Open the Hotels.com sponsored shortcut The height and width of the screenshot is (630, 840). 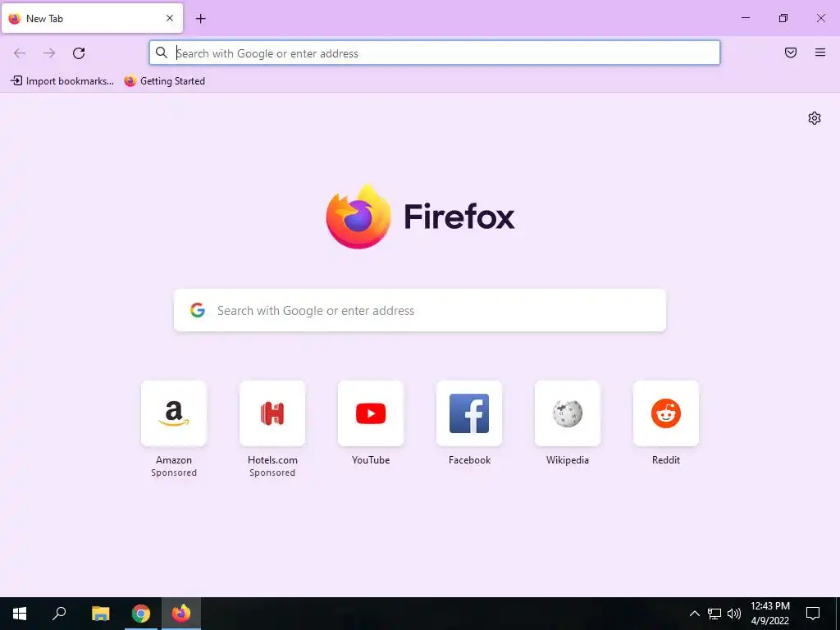[x=272, y=413]
